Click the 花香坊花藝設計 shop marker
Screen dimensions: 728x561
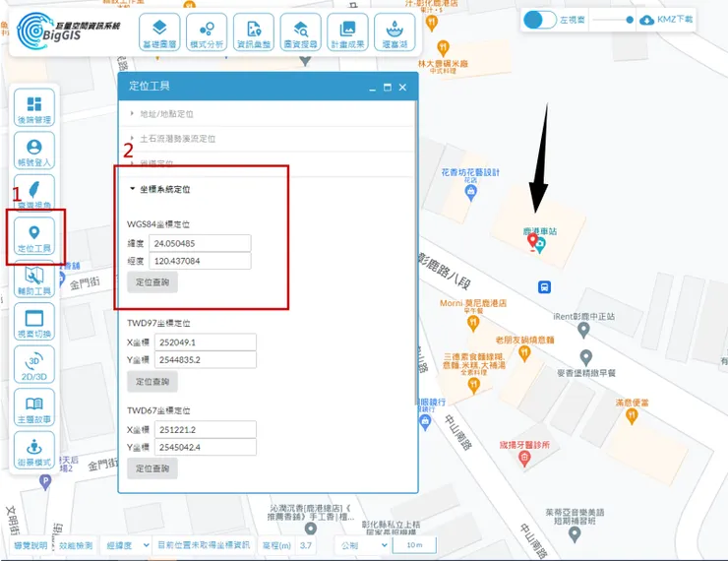point(471,193)
